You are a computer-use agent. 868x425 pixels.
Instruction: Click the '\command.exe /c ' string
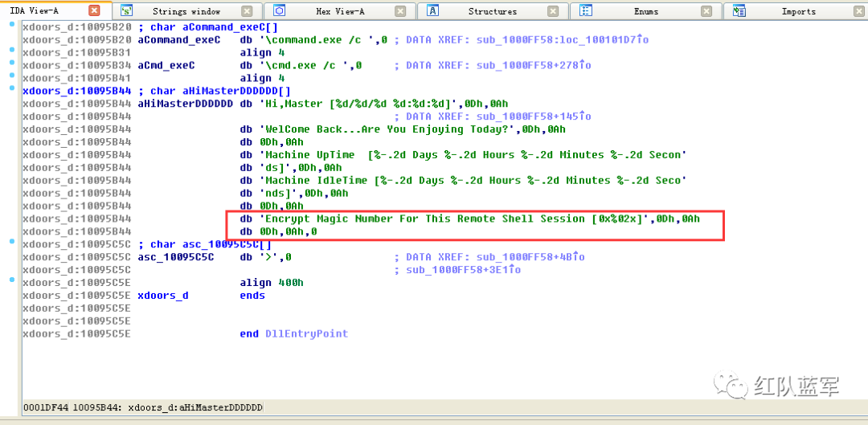pyautogui.click(x=316, y=40)
